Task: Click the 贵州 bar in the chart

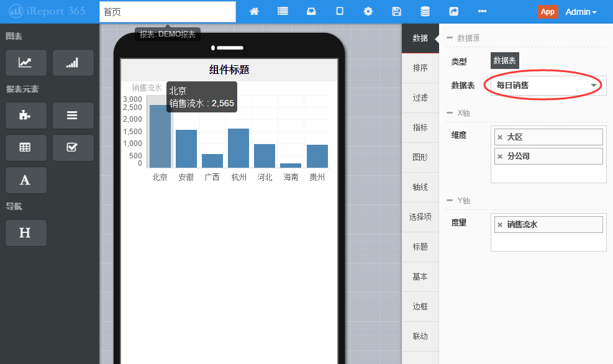Action: point(317,156)
